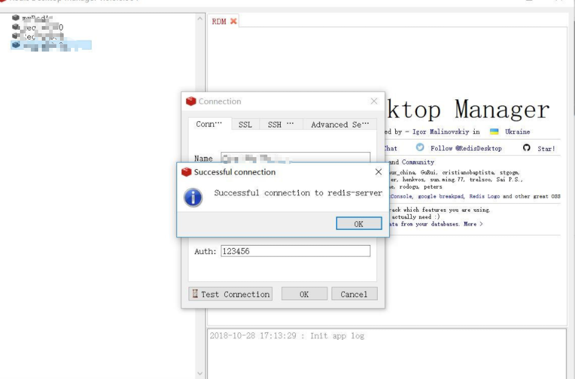Click the Ukraine flag icon
Screen dimensions: 588x379
[494, 132]
